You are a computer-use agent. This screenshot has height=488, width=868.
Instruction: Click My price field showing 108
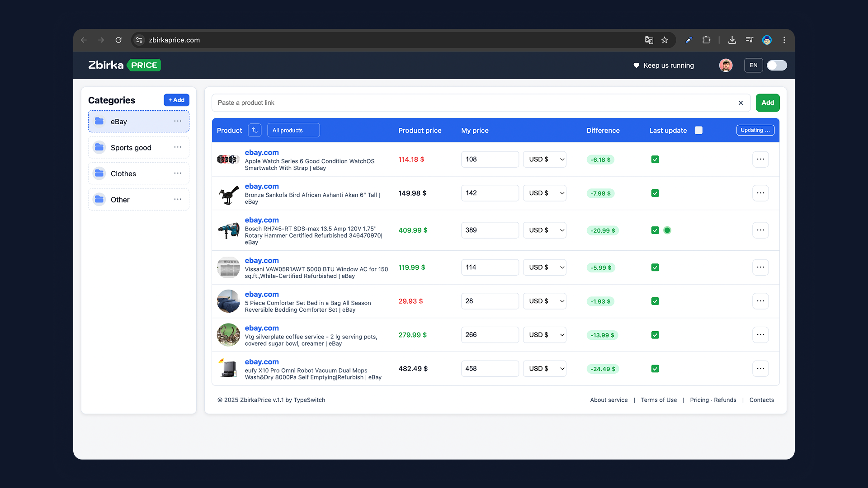tap(490, 159)
